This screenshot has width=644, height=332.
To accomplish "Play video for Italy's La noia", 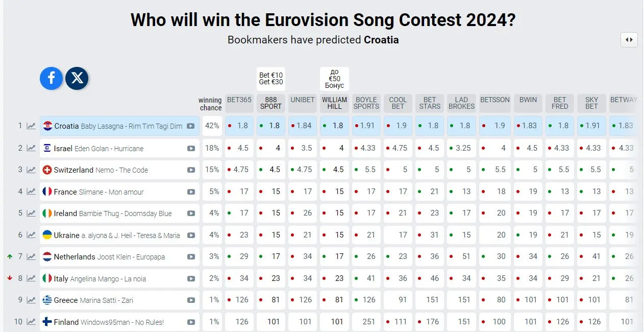I will pos(191,279).
